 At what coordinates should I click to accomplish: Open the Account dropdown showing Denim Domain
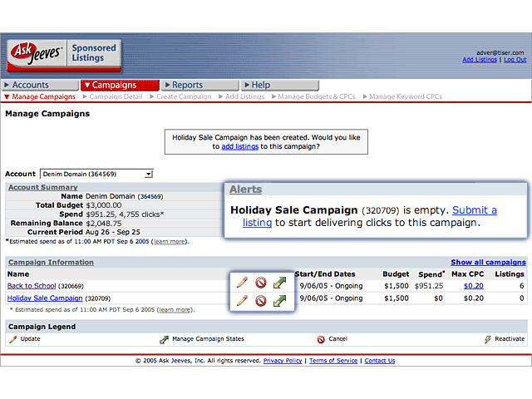[x=96, y=174]
